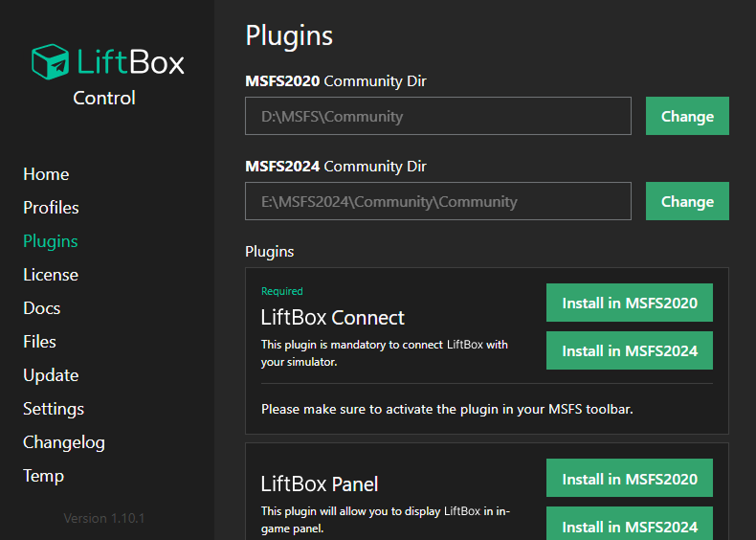The image size is (756, 540).
Task: Click LiftBox Panel in-game panel description
Action: tap(386, 520)
